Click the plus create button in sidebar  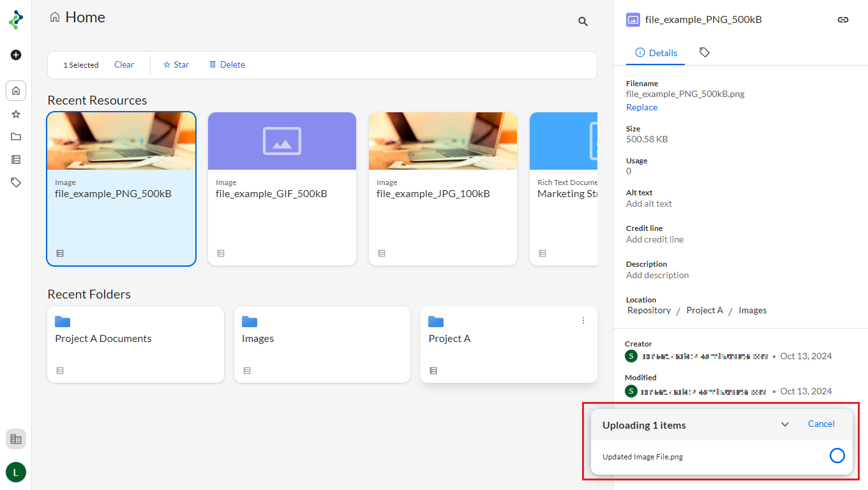click(x=16, y=55)
